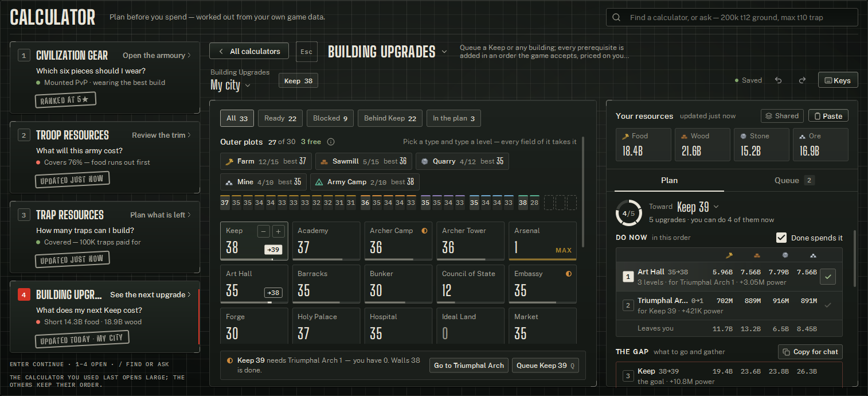Screen dimensions: 868x396
Task: Select the level 38 army camp plot
Action: tap(523, 203)
